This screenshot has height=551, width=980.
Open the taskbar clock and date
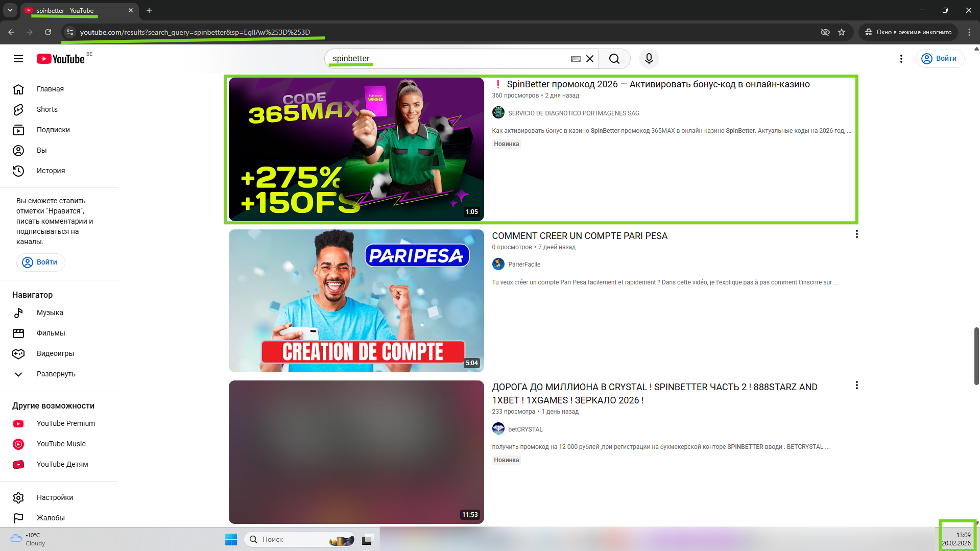click(957, 539)
